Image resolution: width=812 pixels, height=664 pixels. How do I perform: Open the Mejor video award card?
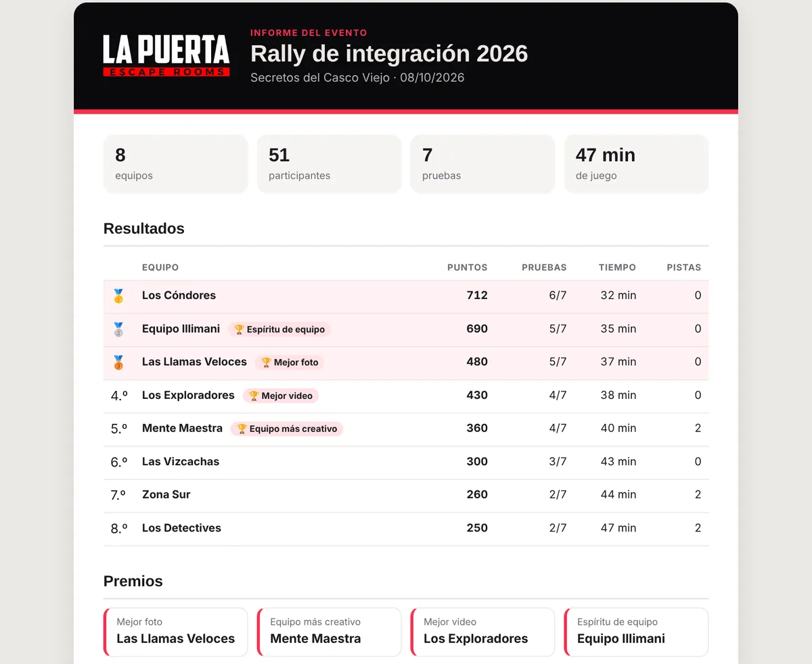[x=482, y=632]
